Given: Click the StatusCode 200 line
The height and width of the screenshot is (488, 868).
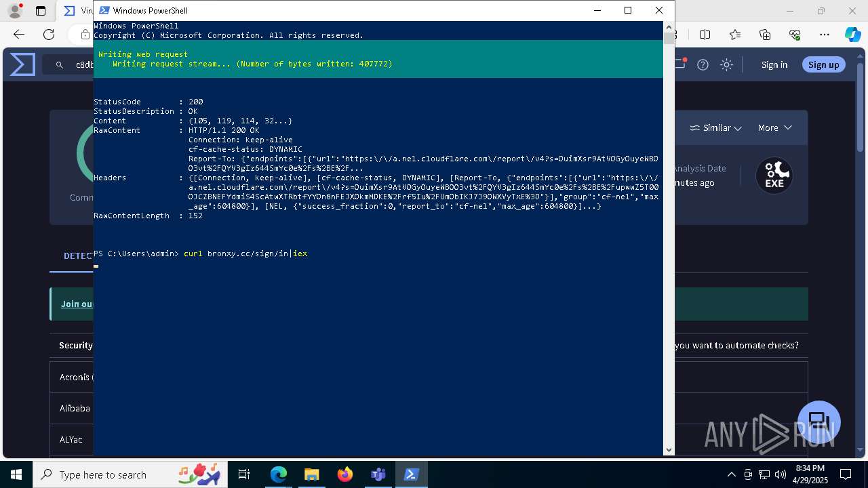Looking at the screenshot, I should point(149,102).
